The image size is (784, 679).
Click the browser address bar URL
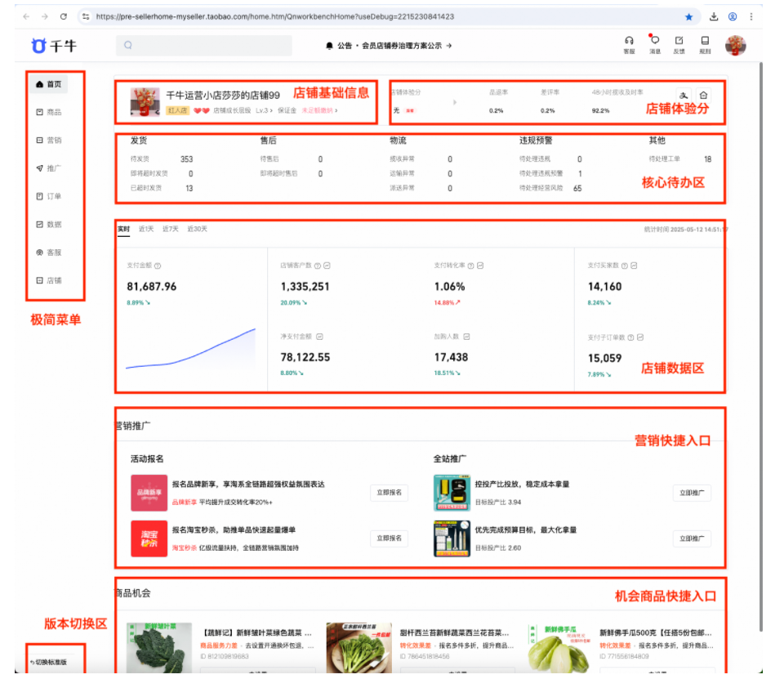click(275, 16)
